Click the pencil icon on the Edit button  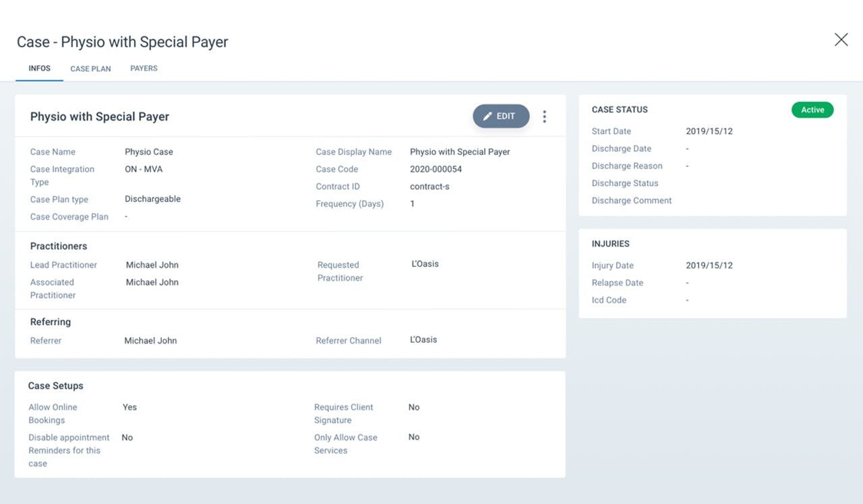[489, 116]
